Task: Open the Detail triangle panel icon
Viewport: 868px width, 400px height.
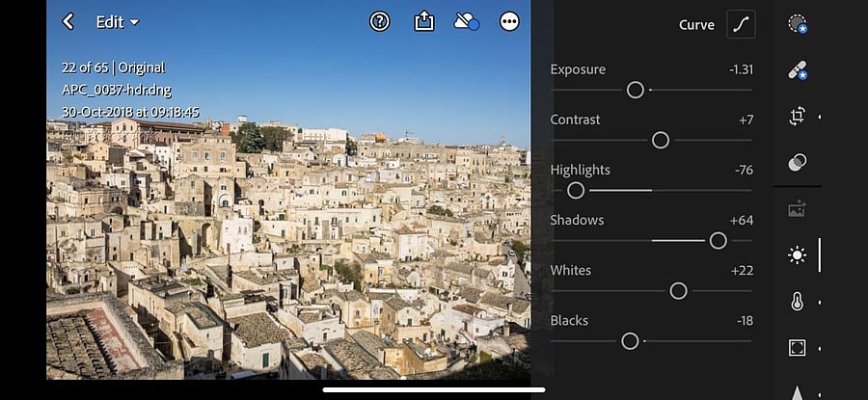Action: [x=798, y=391]
